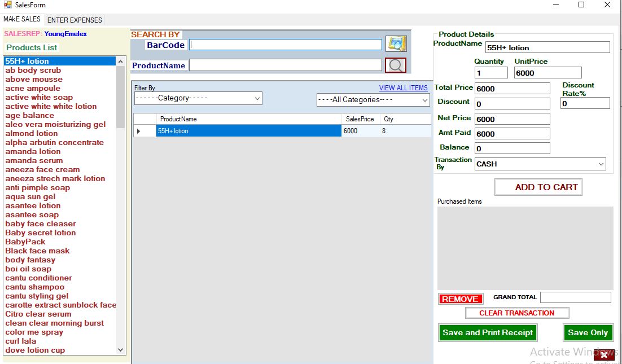Click the red X exit icon

[x=604, y=355]
